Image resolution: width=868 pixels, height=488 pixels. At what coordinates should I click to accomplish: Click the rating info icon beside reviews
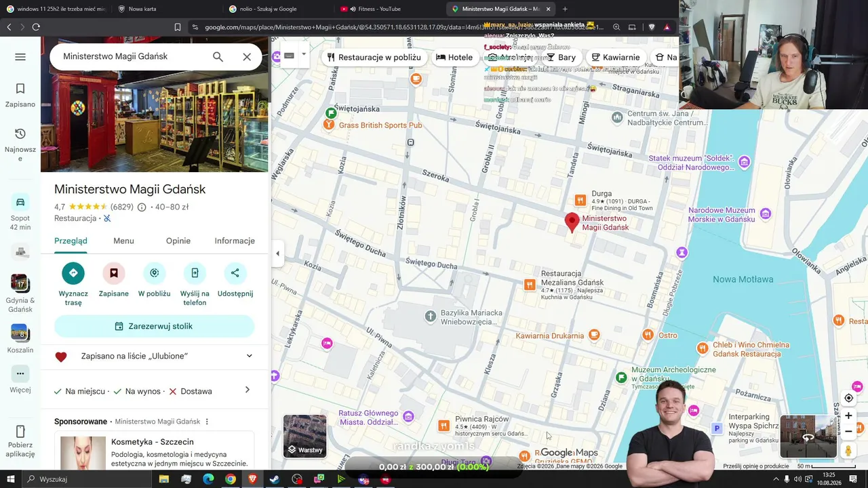(x=142, y=207)
